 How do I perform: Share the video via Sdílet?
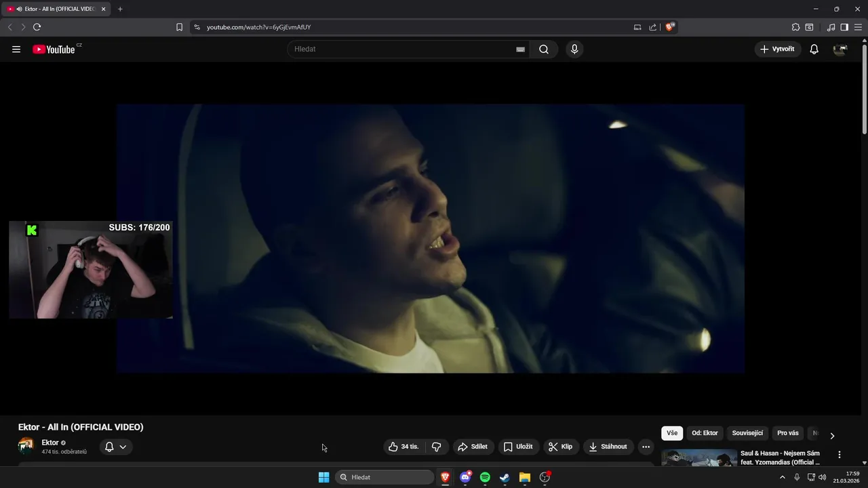point(473,447)
